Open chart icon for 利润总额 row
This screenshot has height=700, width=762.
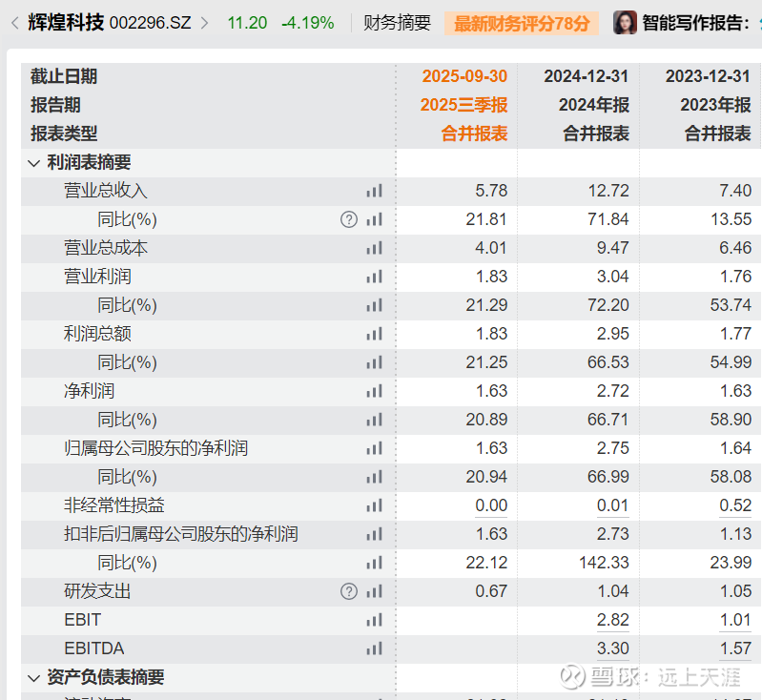(x=374, y=334)
